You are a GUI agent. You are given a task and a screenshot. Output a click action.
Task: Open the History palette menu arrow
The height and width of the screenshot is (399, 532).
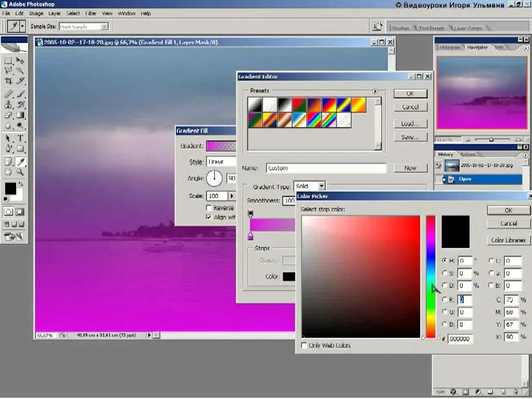[x=525, y=155]
